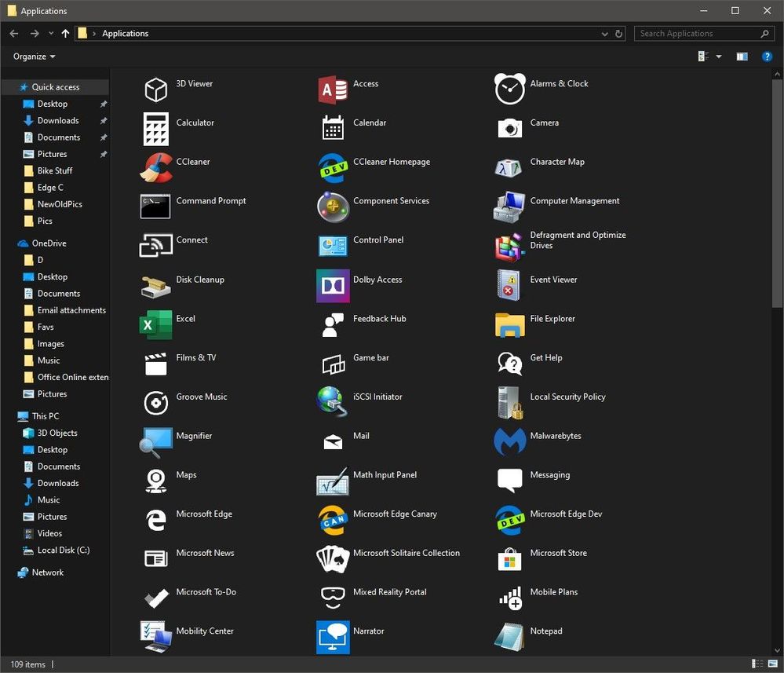
Task: Click the Help question mark button
Action: [x=768, y=57]
